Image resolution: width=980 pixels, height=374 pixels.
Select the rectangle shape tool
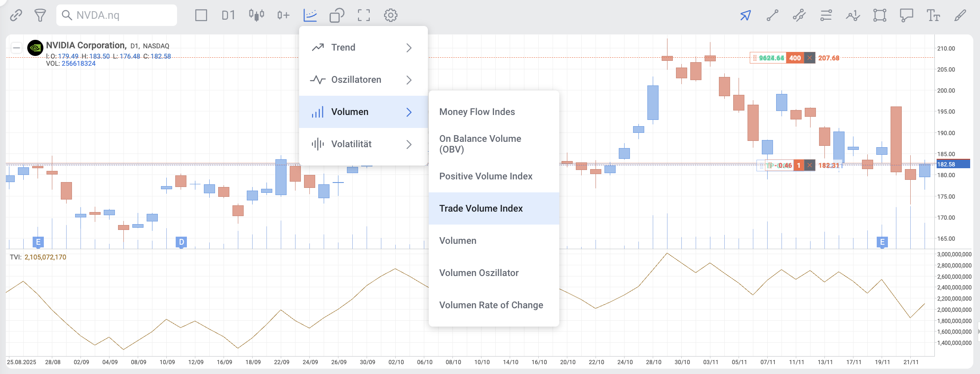880,15
